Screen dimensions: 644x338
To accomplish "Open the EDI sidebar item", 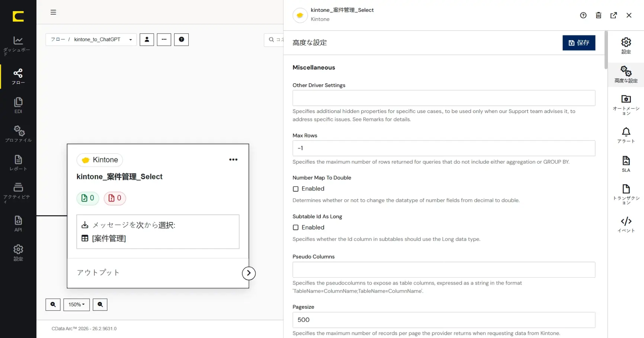I will pyautogui.click(x=18, y=106).
